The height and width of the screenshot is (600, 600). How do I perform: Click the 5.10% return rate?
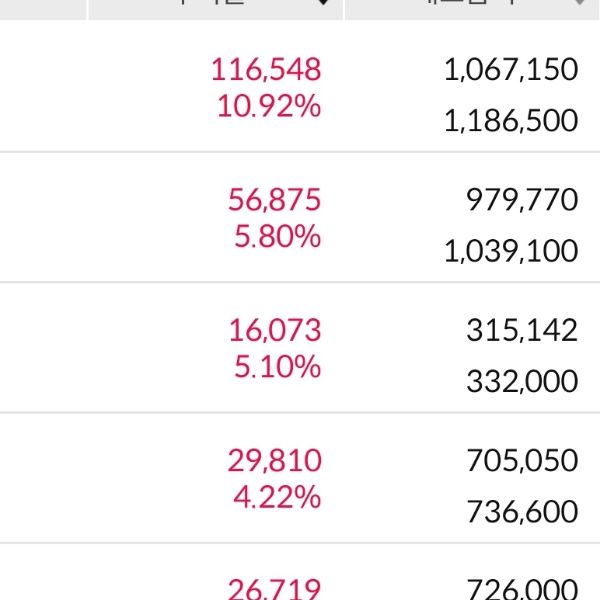tap(277, 366)
